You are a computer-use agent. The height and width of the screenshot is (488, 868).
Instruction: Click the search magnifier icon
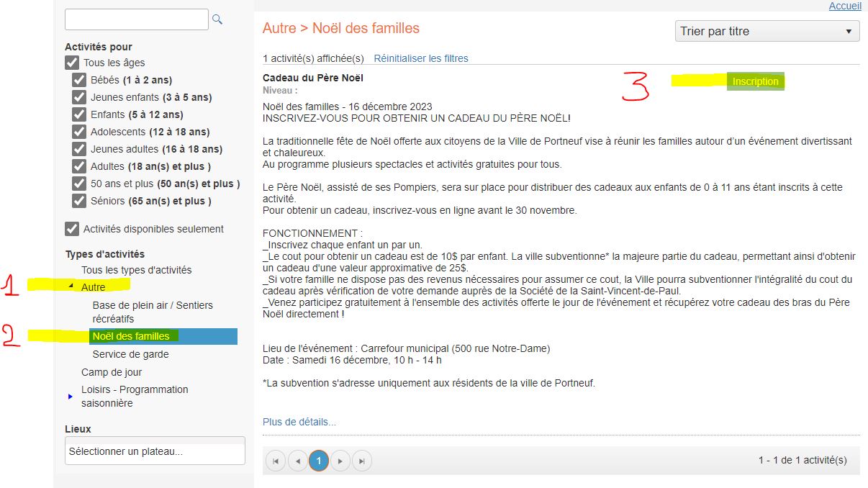click(217, 19)
